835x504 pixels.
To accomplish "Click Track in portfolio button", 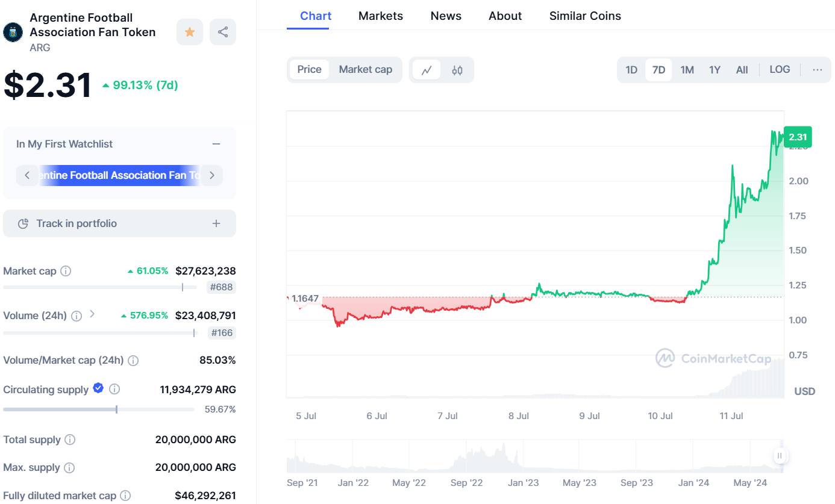I will (x=119, y=223).
